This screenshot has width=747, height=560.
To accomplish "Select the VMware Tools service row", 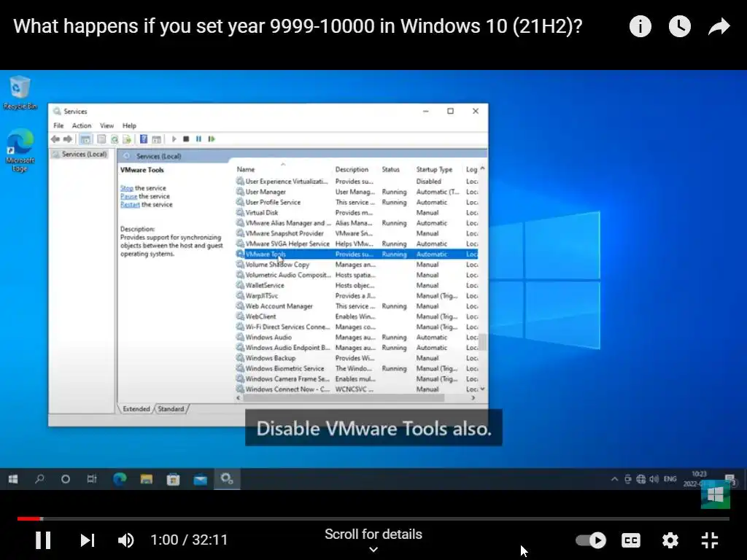I will [356, 254].
